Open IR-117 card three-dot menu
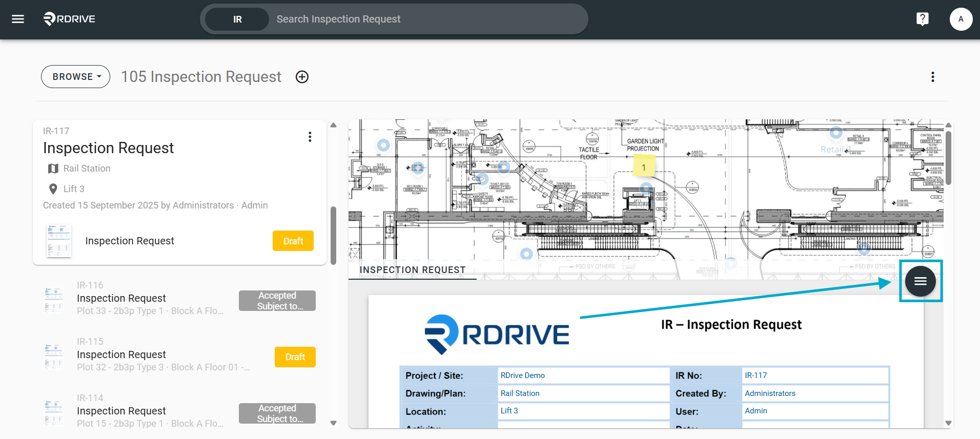980x439 pixels. tap(310, 137)
